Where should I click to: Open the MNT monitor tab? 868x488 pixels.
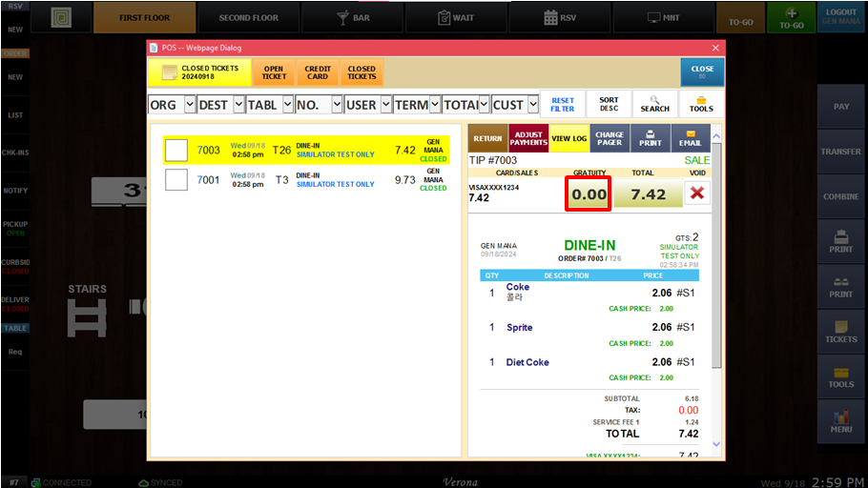(x=663, y=18)
